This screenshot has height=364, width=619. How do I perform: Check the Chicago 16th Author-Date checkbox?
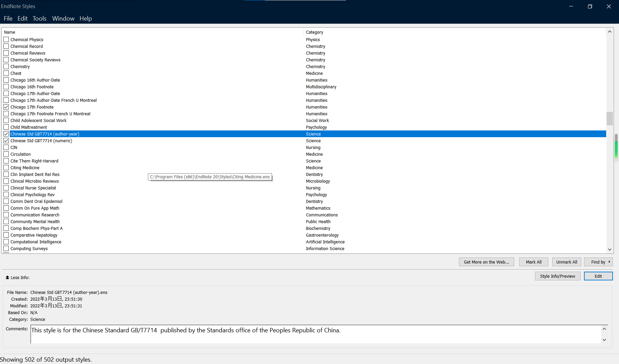point(6,80)
